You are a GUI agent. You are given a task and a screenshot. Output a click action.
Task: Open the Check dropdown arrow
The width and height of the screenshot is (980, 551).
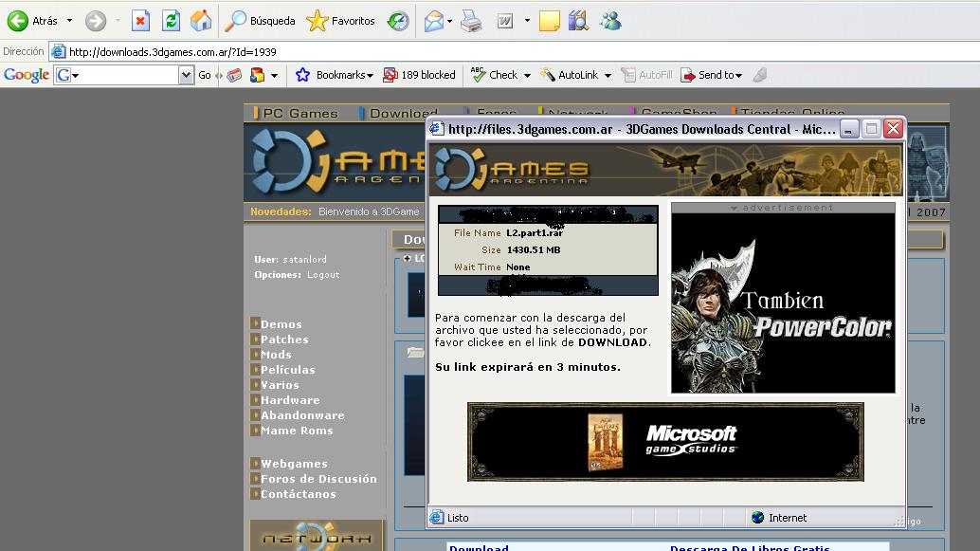(527, 75)
